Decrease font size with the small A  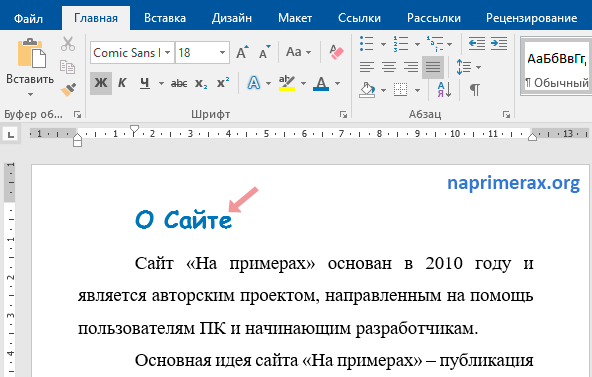tap(265, 52)
